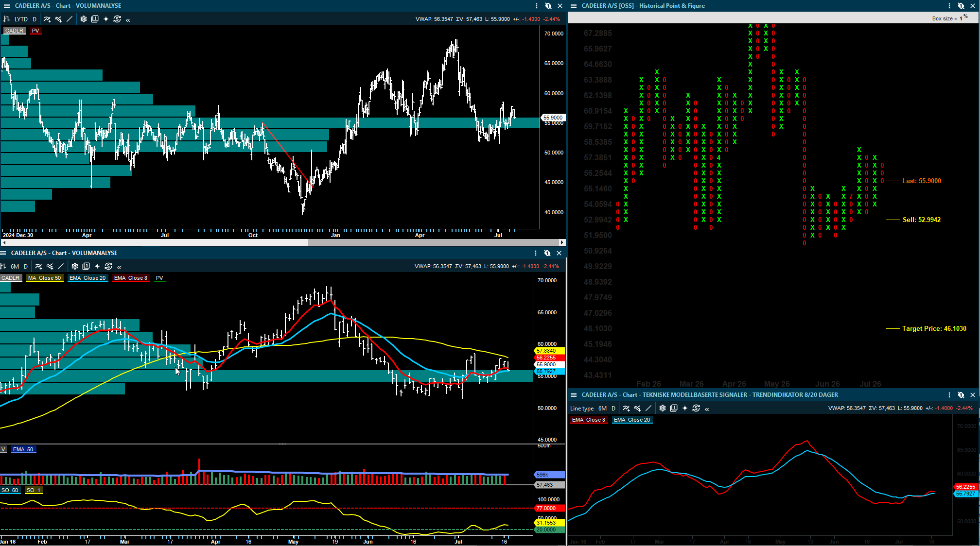The image size is (980, 546).
Task: Open D resolution dropdown in bottom VOLUMANALYSE chart
Action: [x=26, y=266]
